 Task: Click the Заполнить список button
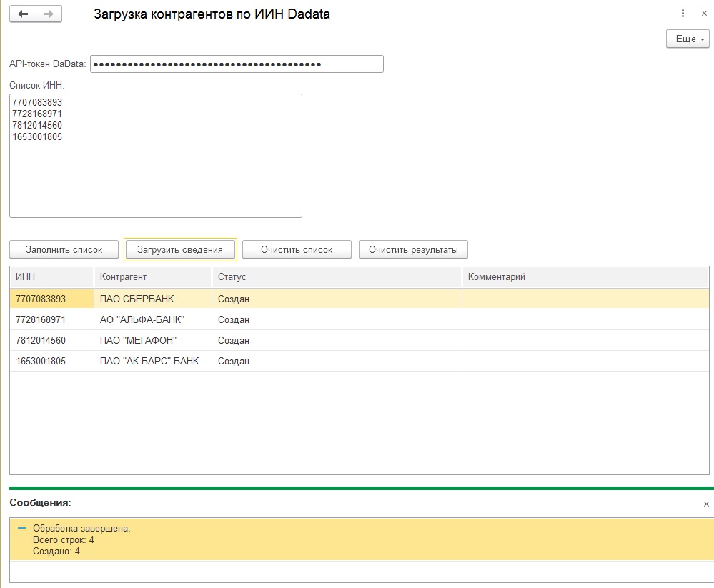point(64,249)
